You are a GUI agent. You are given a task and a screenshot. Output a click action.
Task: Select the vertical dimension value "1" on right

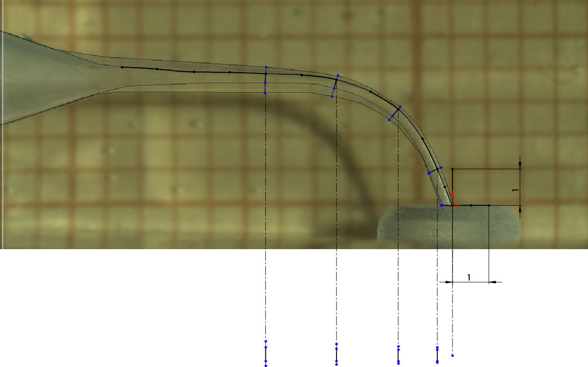coord(514,190)
